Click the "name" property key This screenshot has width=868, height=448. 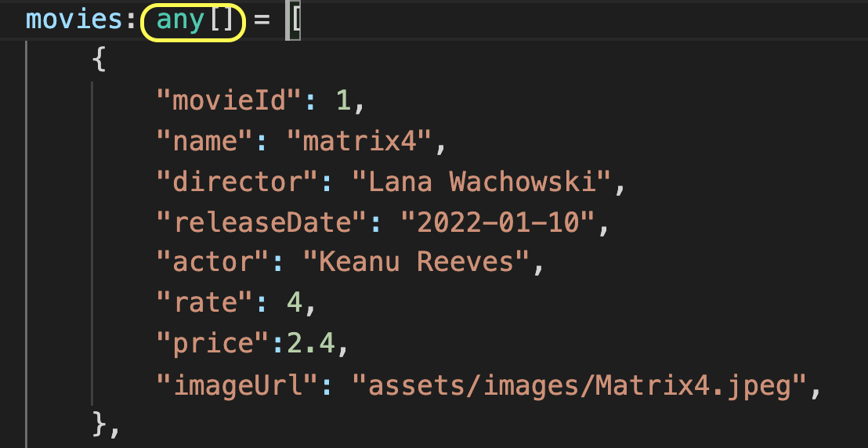[x=204, y=142]
